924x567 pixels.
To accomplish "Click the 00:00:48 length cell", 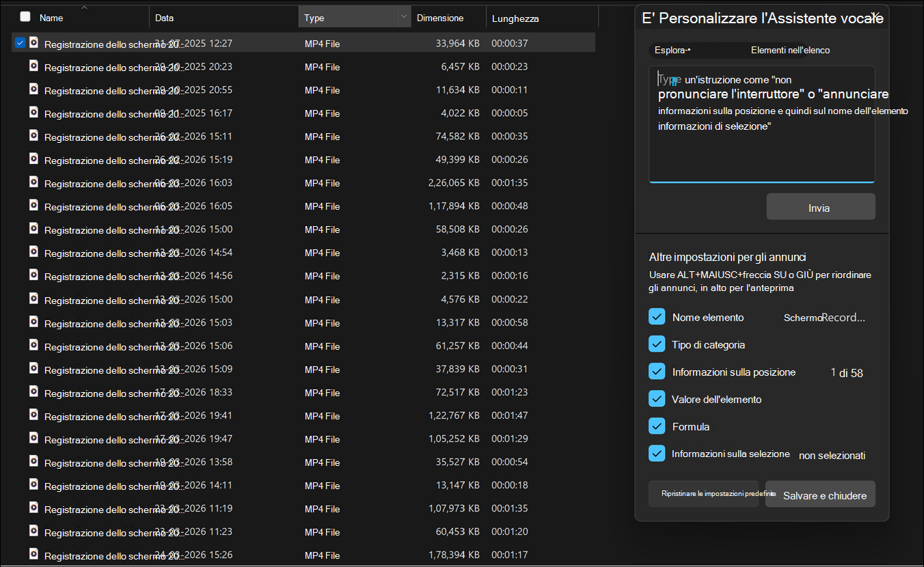I will coord(510,206).
